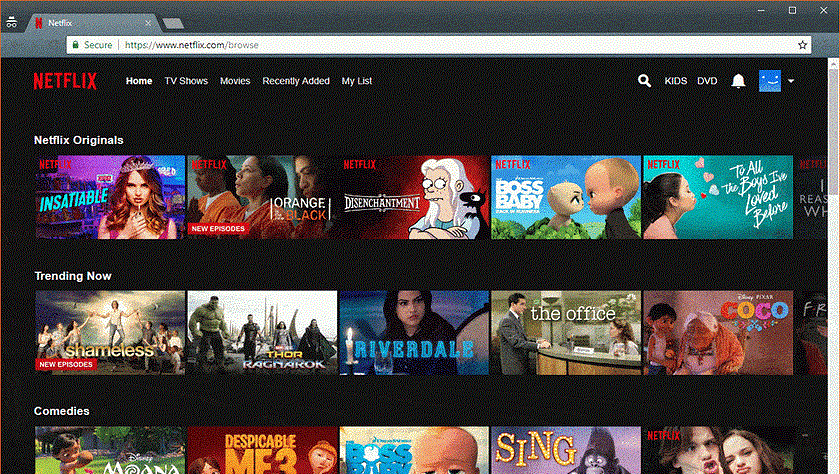Select the Boss Baby movie in Comedies
Image resolution: width=840 pixels, height=474 pixels.
(414, 450)
